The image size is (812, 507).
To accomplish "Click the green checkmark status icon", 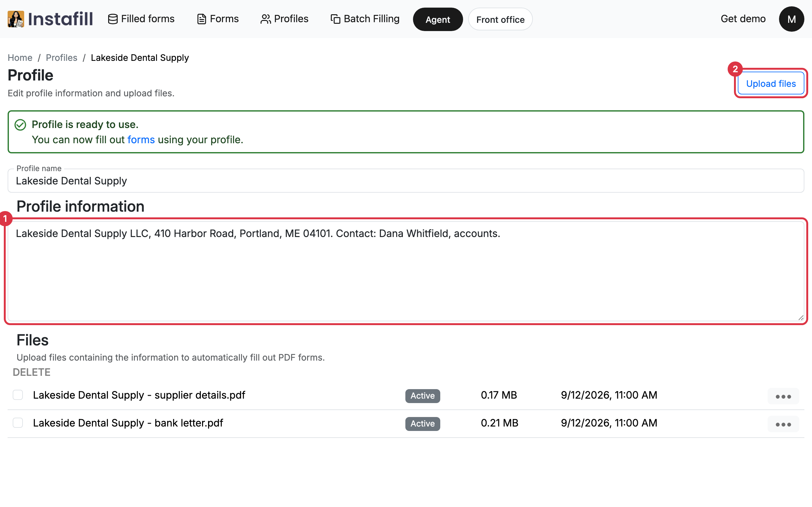I will tap(20, 125).
